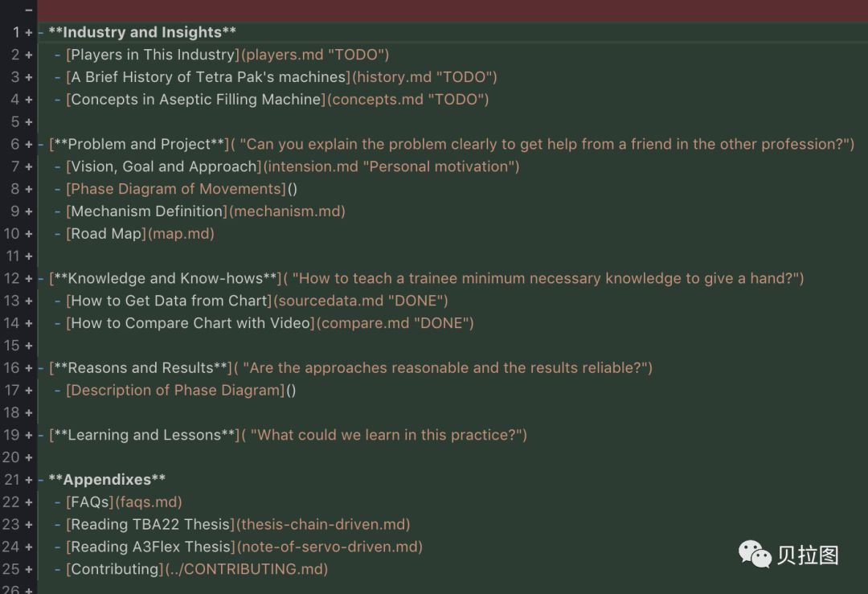This screenshot has width=868, height=594.
Task: Click 'How to Compare Chart with Video' text
Action: 190,323
